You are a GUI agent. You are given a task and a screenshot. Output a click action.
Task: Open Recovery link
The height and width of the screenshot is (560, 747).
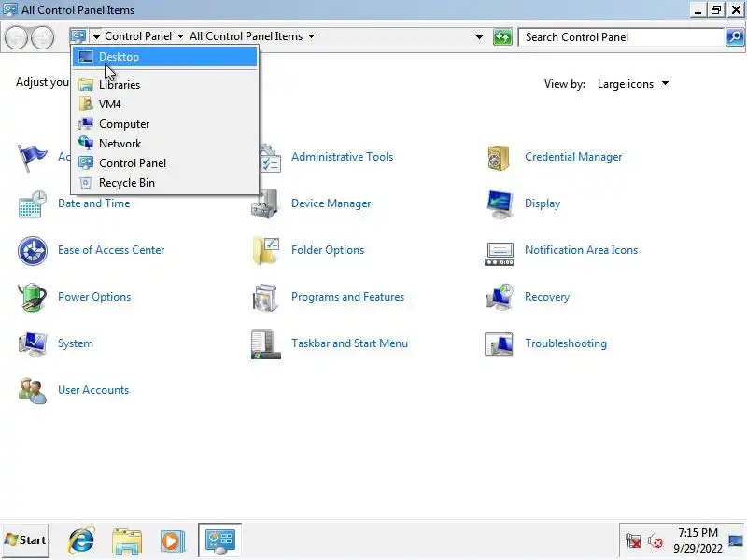(x=547, y=297)
